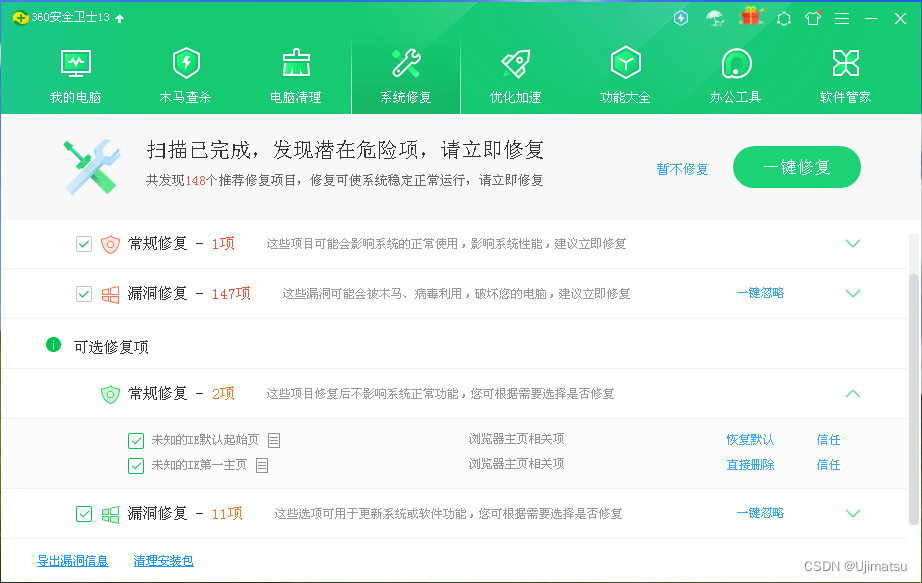
Task: Expand the 漏洞修复 11项 row chevron
Action: [x=853, y=513]
